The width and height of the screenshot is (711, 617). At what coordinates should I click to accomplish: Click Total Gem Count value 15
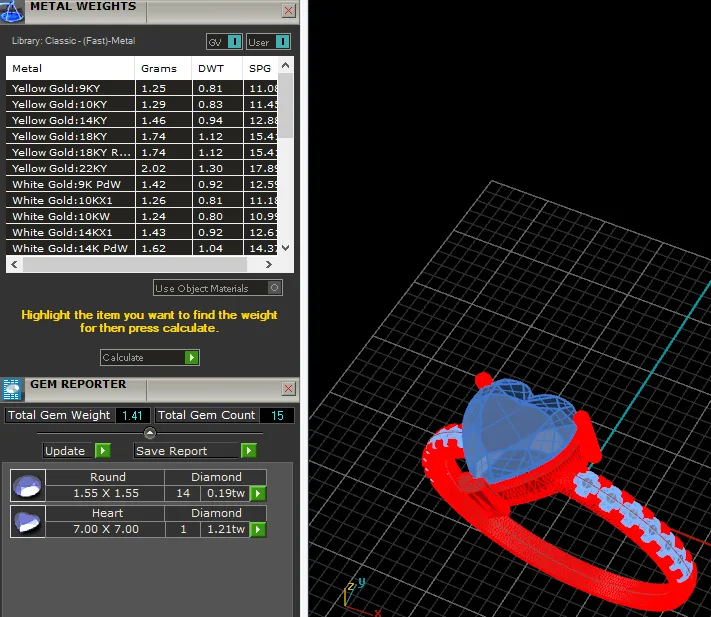point(277,415)
